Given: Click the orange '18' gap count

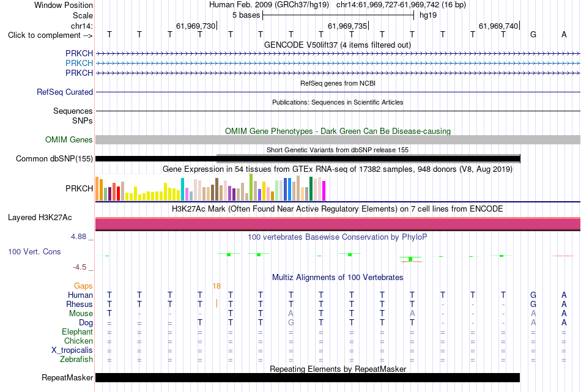Looking at the screenshot, I should 216,286.
